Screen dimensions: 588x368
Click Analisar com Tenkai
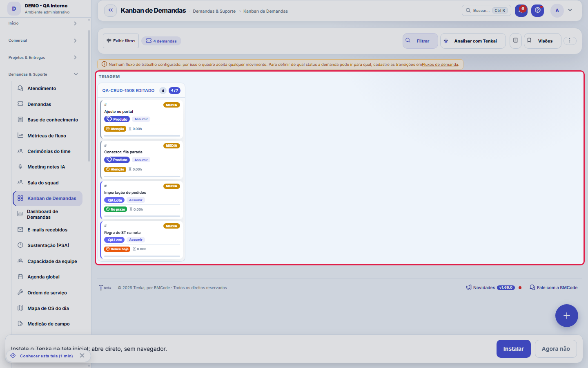pyautogui.click(x=473, y=41)
